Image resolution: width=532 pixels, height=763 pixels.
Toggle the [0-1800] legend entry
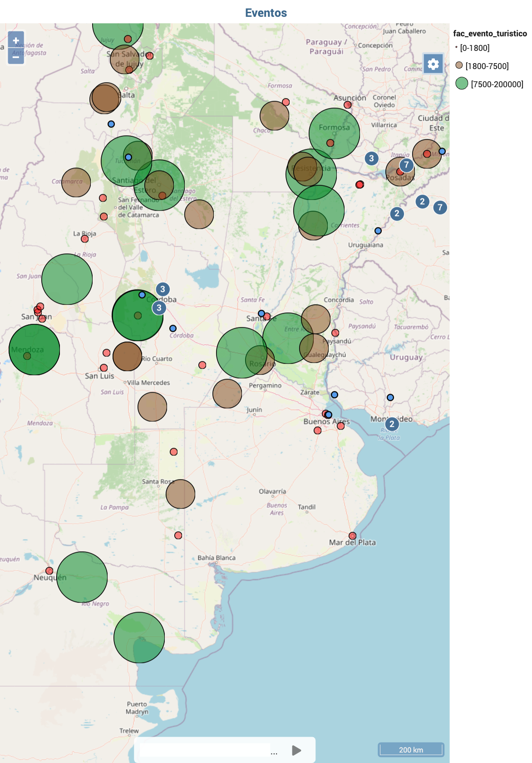[474, 48]
